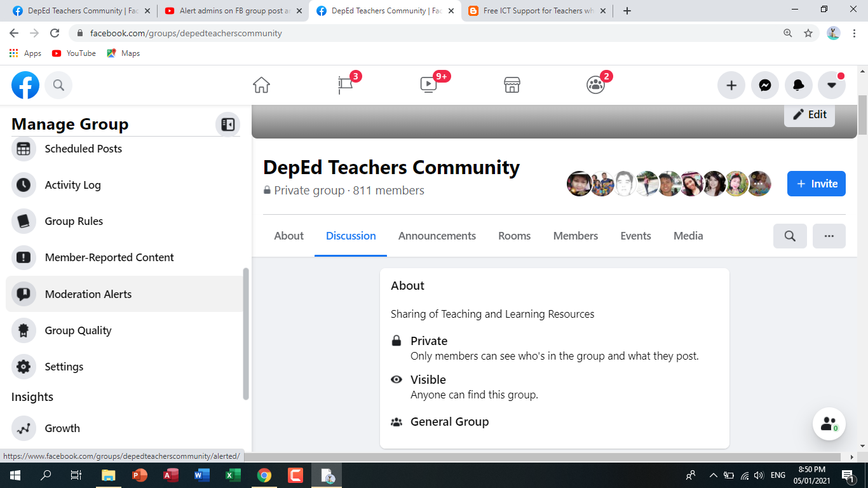Click the browser Back arrow
This screenshot has width=868, height=488.
[14, 33]
